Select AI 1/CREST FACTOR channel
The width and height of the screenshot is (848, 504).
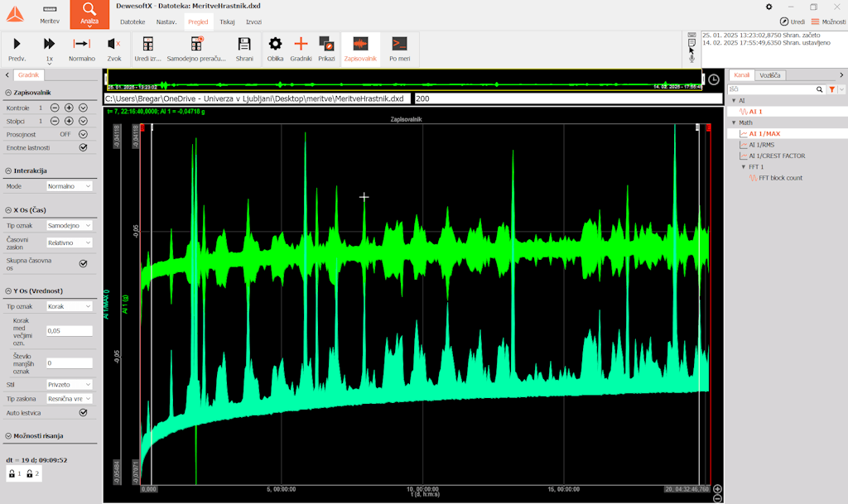click(x=777, y=156)
